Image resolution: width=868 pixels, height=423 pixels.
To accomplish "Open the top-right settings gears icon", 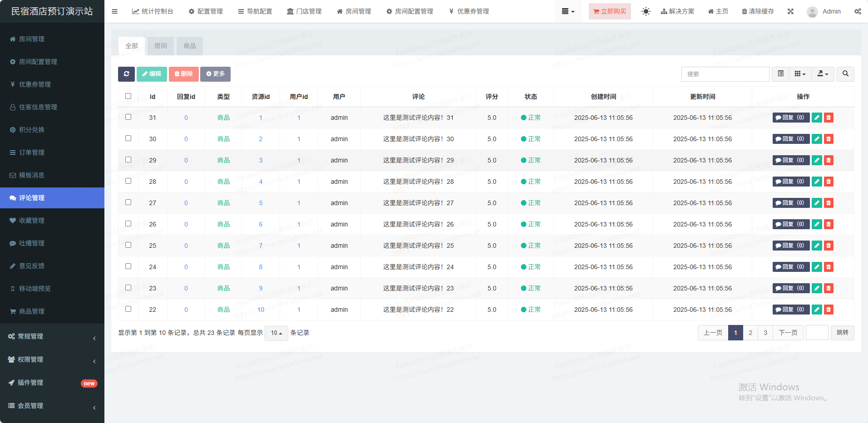I will pos(858,11).
